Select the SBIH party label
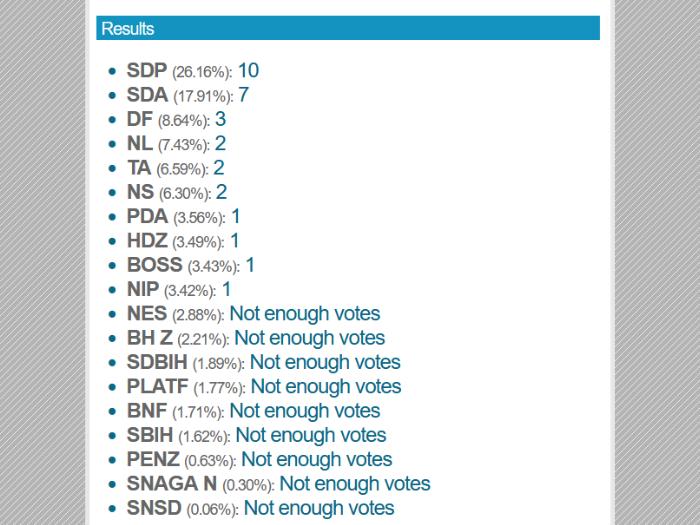The image size is (700, 525). (150, 435)
